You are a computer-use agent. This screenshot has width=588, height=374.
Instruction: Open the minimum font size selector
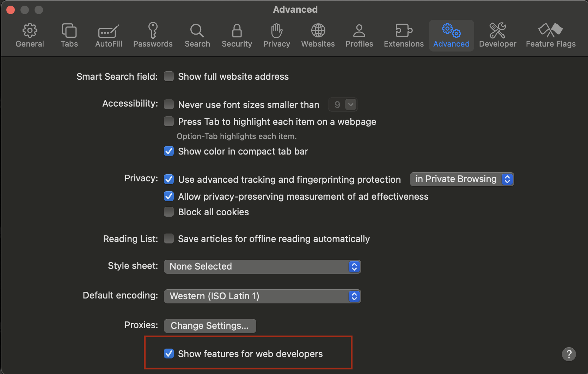pos(342,104)
